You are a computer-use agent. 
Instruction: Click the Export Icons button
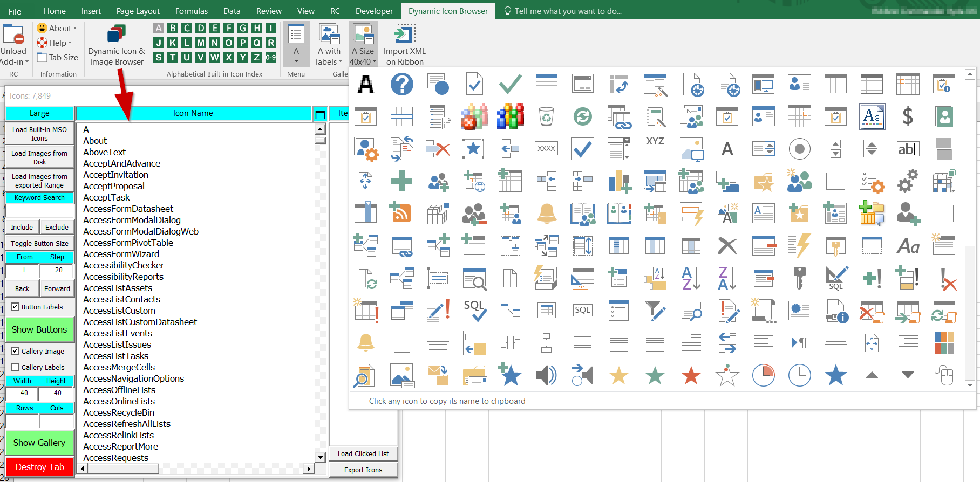point(363,470)
